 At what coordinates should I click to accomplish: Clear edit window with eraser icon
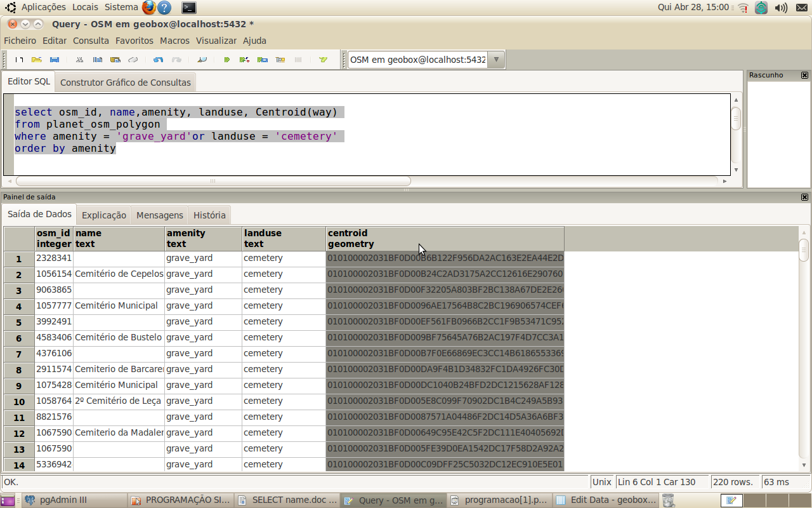click(x=133, y=60)
